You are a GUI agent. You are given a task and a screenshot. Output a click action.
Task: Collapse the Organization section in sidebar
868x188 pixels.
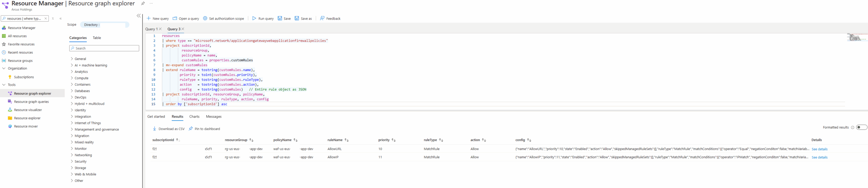[4, 68]
